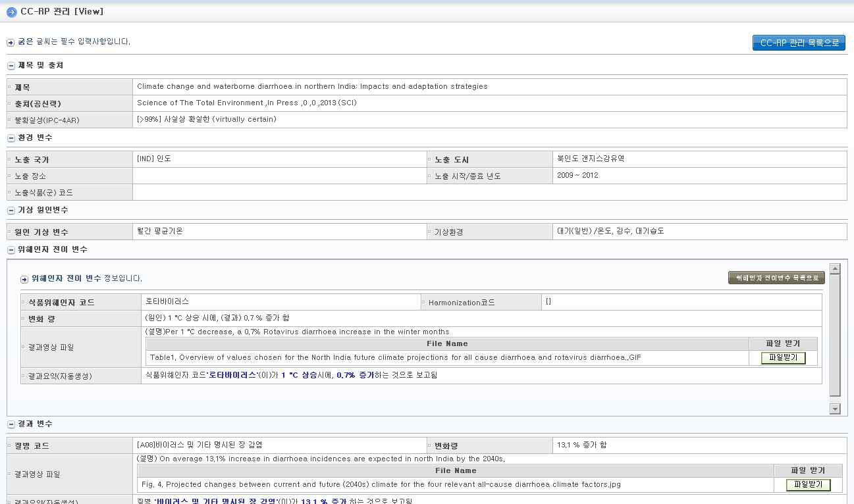This screenshot has width=854, height=504.
Task: Click arrow icon beside 위해인자 전이 변수 정보입니다
Action: click(x=24, y=279)
